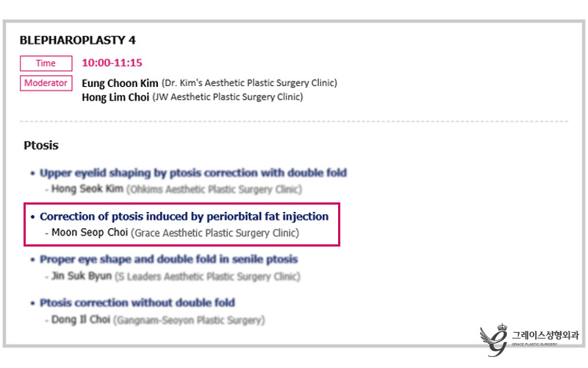The width and height of the screenshot is (588, 368).
Task: Click JW Aesthetic Plastic Surgery Clinic text
Action: (228, 97)
